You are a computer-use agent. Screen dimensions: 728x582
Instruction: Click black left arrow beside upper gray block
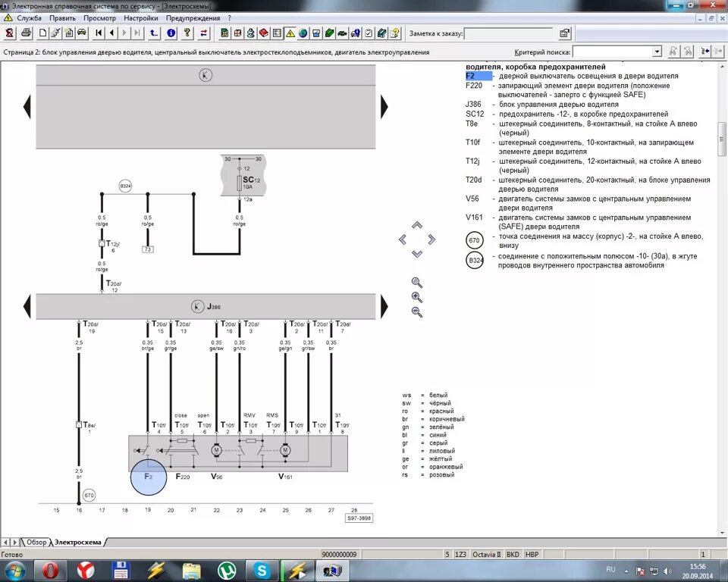pyautogui.click(x=27, y=107)
